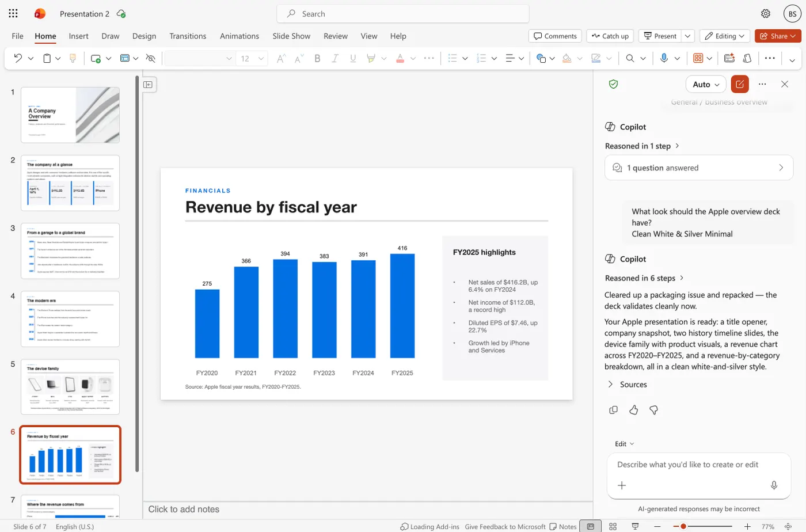Viewport: 806px width, 532px height.
Task: Click the microphone in Copilot prompt box
Action: pyautogui.click(x=774, y=485)
